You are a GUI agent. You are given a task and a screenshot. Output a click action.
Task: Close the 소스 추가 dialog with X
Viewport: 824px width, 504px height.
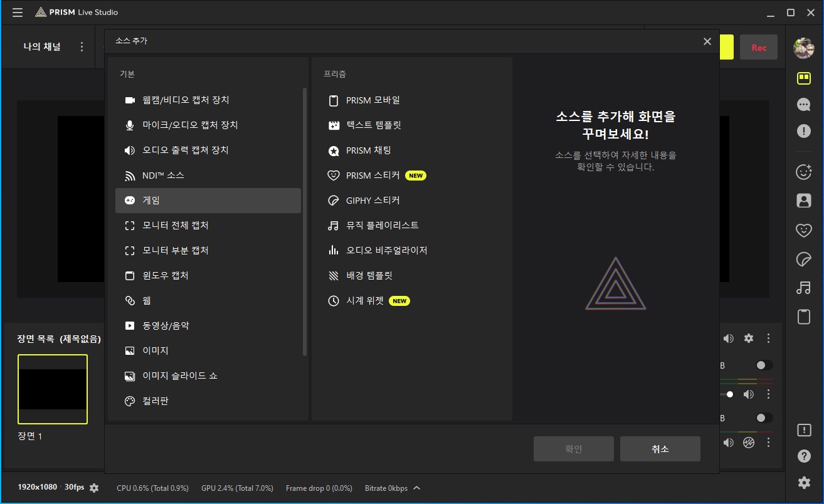tap(707, 41)
